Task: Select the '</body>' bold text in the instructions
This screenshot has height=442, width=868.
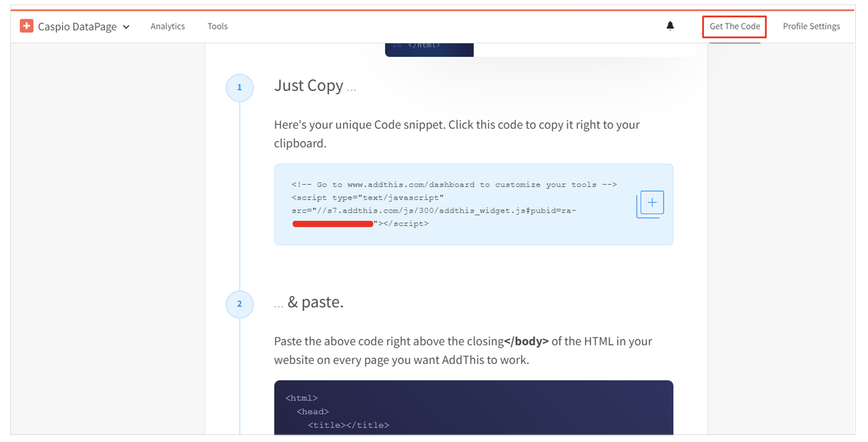Action: click(x=526, y=341)
